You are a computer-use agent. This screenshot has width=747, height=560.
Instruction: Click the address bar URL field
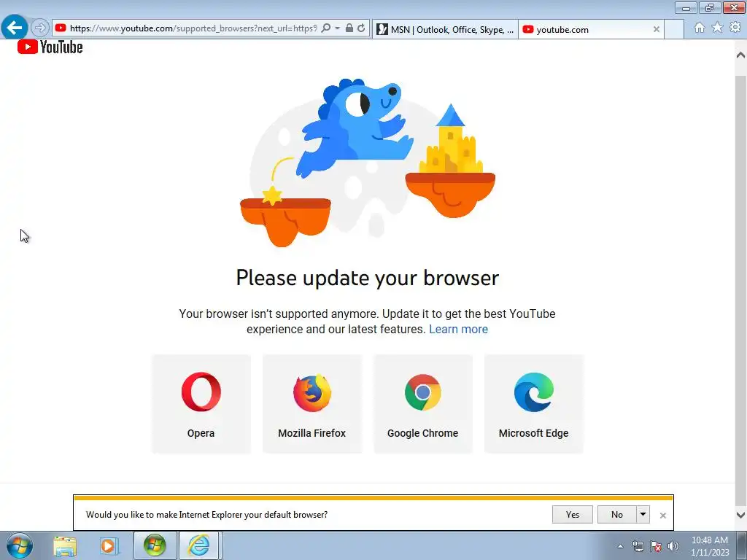coord(193,28)
